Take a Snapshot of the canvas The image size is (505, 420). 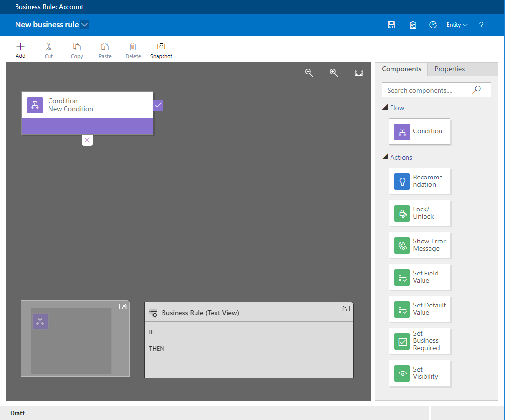click(x=161, y=50)
